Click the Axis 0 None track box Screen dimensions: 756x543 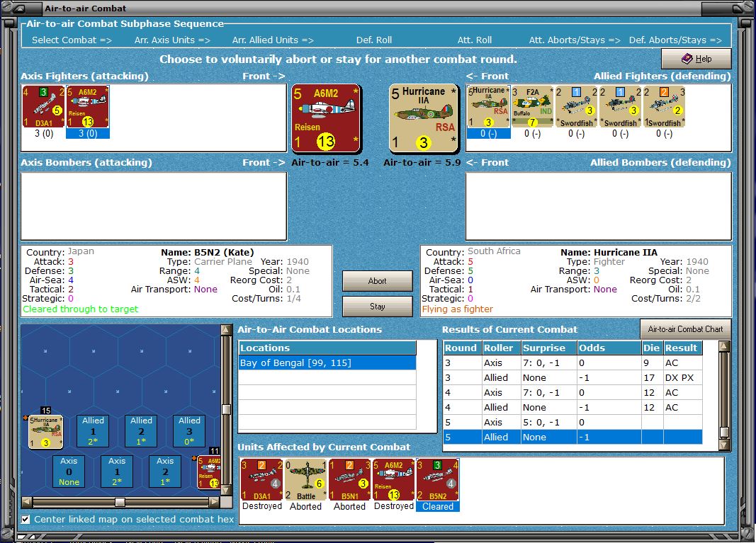(x=69, y=471)
